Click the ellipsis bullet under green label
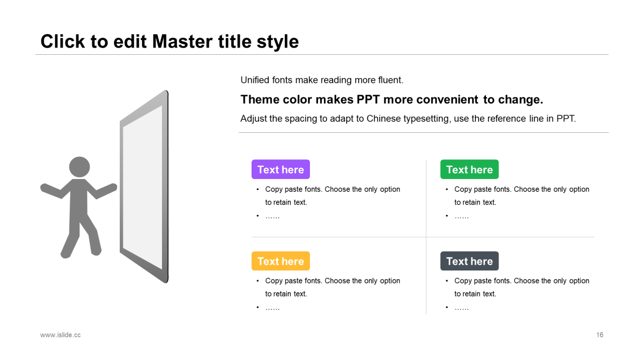 (x=461, y=216)
